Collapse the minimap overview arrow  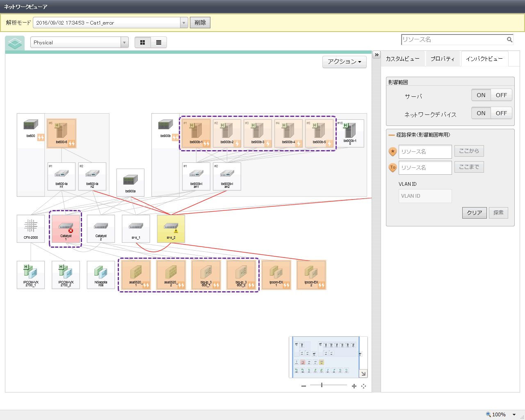(x=363, y=373)
